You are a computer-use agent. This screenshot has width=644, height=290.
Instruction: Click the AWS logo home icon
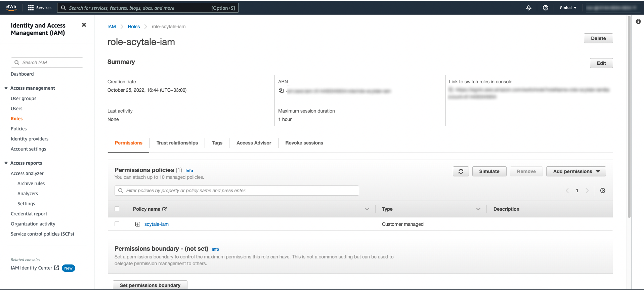tap(11, 7)
